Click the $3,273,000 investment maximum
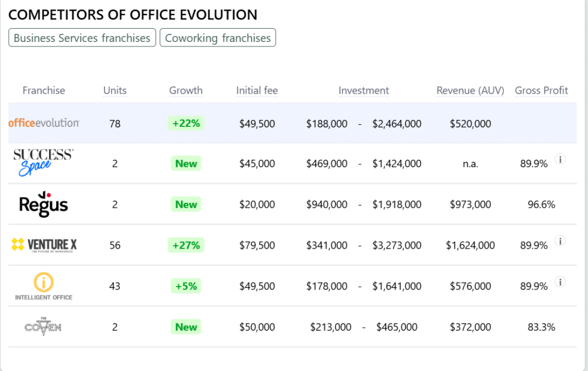This screenshot has height=371, width=588. point(397,245)
